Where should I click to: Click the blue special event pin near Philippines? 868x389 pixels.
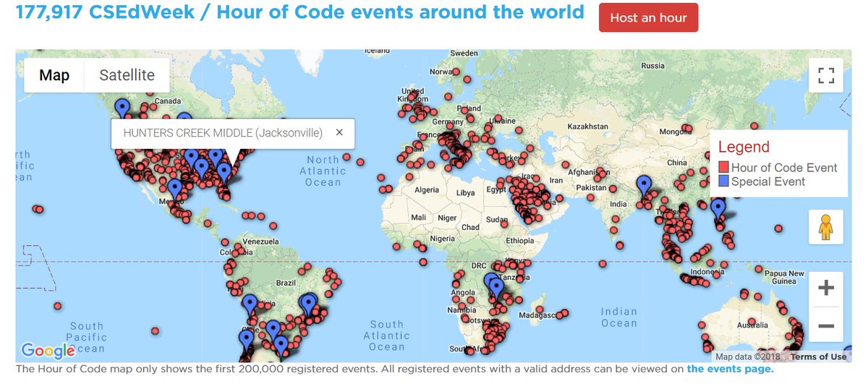[x=718, y=210]
